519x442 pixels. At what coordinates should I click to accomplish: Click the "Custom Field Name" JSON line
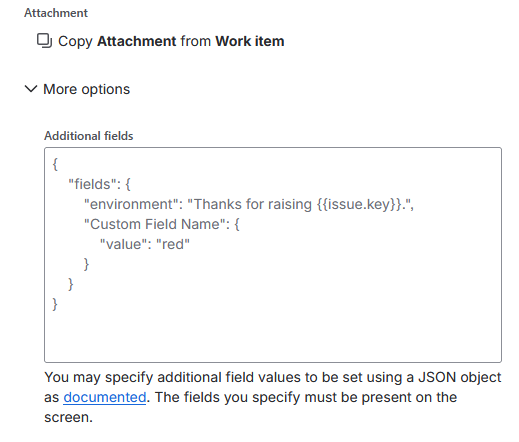point(162,224)
